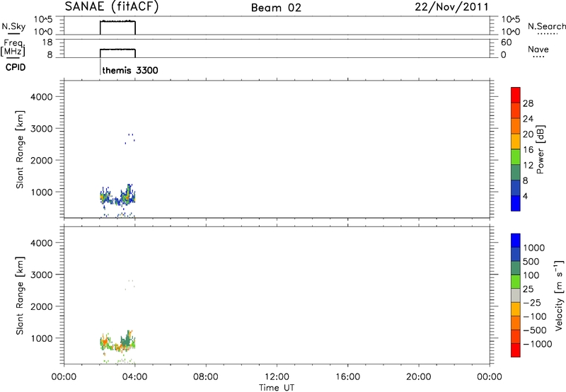This screenshot has width=566, height=392.
Task: Click the Velocity [m s-1] colorbar label
Action: coord(559,295)
